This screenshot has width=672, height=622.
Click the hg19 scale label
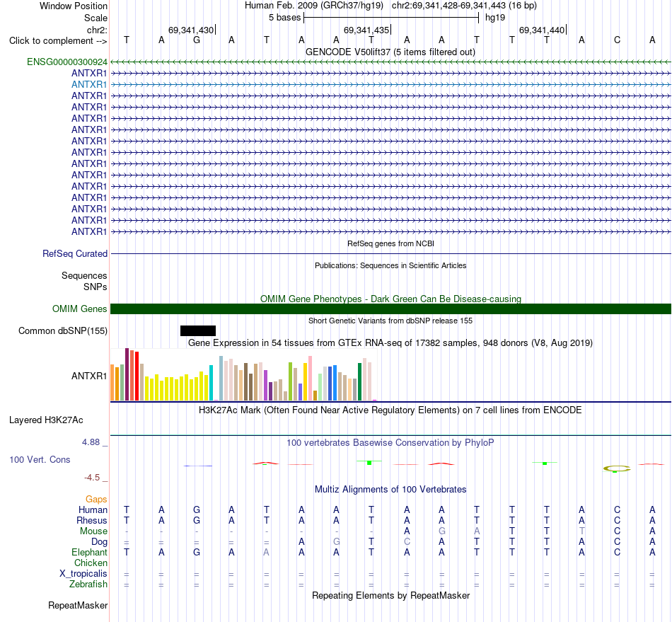coord(495,18)
